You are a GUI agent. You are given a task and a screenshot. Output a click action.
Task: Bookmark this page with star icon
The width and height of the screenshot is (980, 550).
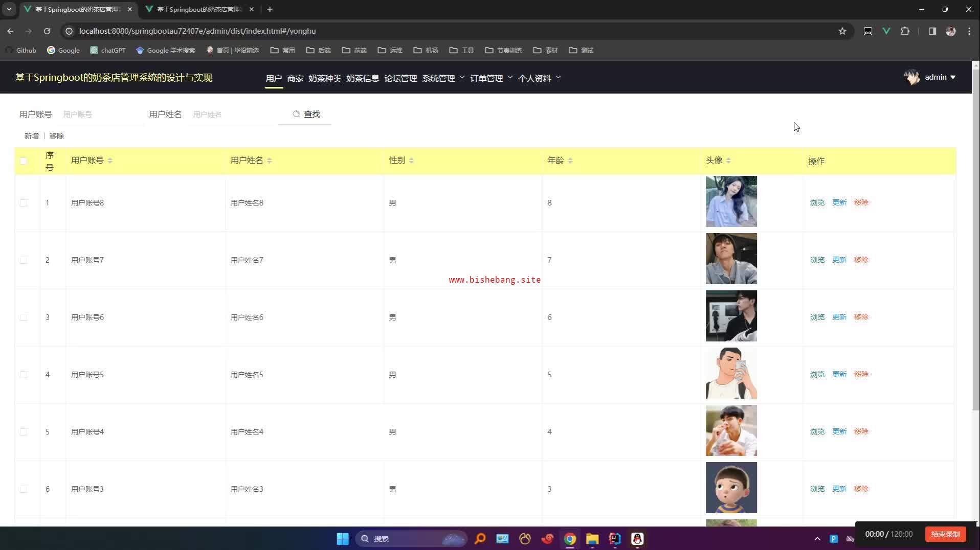point(842,31)
